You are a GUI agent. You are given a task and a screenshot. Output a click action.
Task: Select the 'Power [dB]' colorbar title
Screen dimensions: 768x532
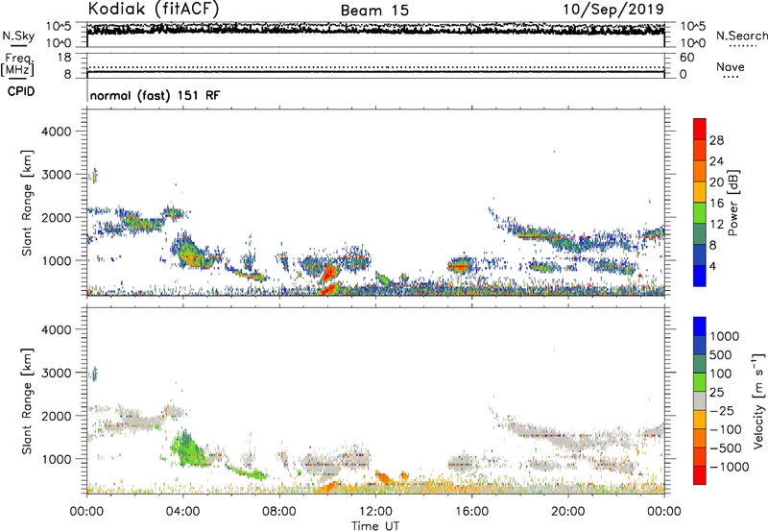pos(732,203)
